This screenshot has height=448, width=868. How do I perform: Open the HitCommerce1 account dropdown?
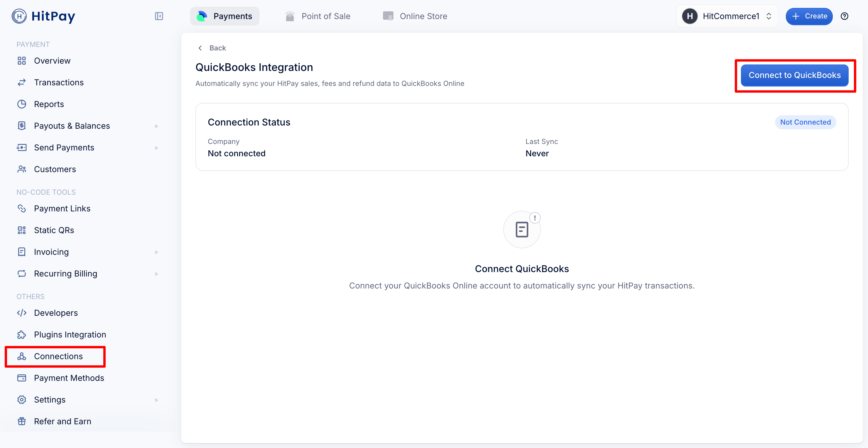pos(727,16)
